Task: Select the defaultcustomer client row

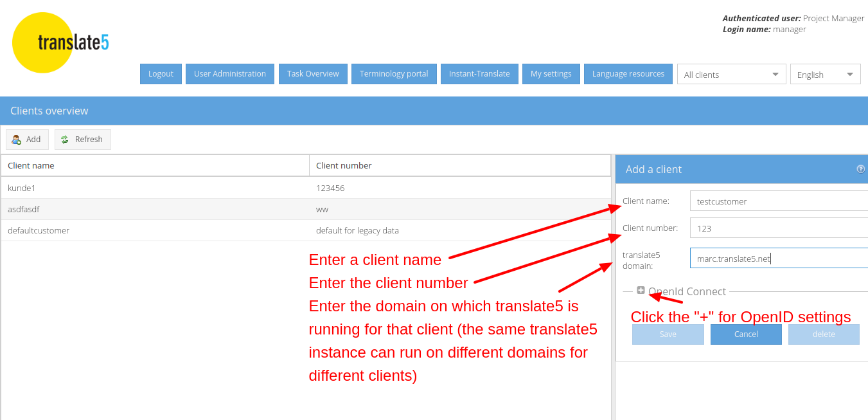Action: (306, 230)
